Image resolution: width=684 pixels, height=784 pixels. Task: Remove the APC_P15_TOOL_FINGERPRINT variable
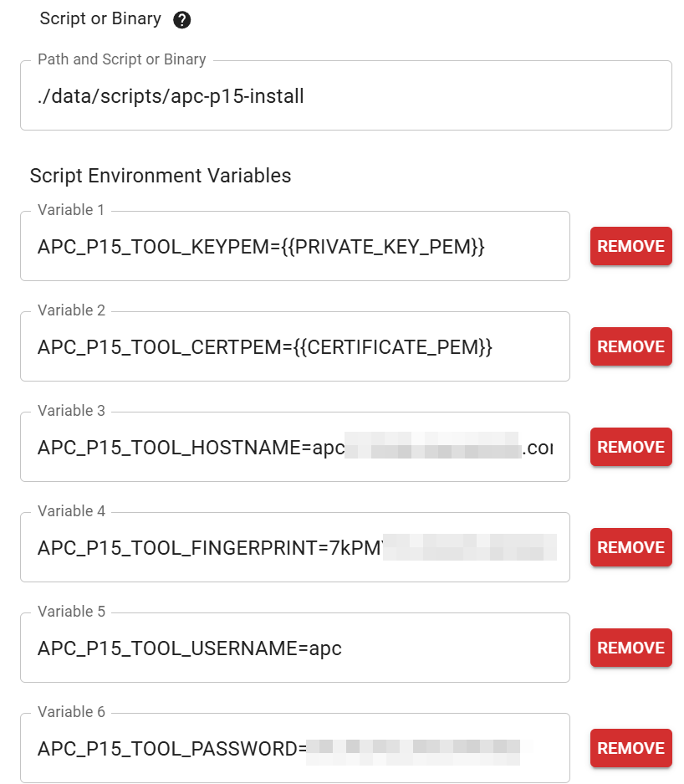(630, 547)
